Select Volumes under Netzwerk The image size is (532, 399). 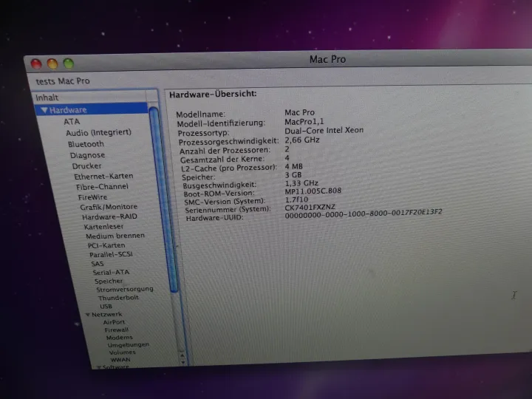[122, 352]
